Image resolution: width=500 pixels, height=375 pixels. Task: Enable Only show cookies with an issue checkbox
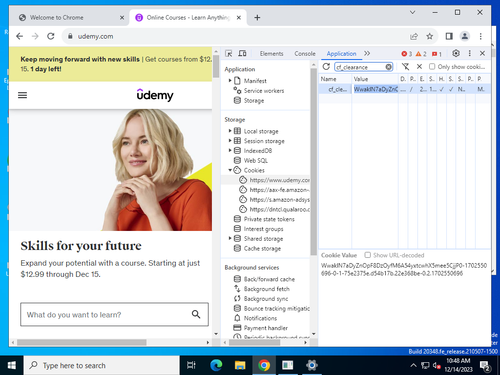pos(432,67)
